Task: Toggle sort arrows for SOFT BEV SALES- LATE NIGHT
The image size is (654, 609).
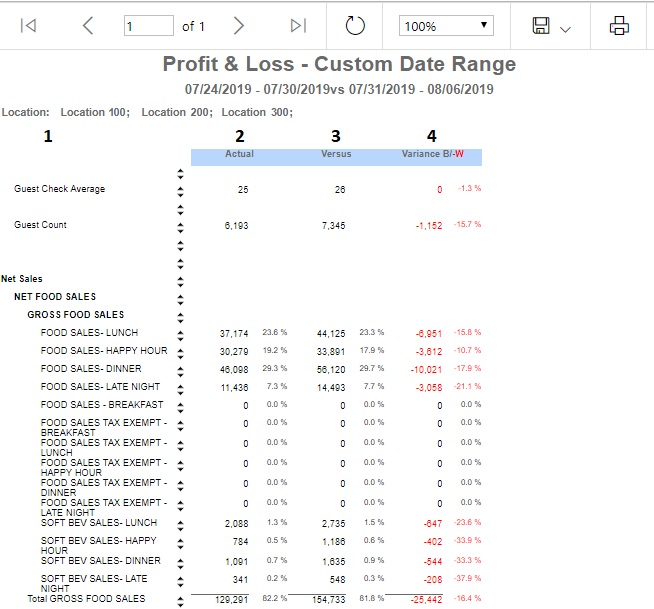Action: 180,582
